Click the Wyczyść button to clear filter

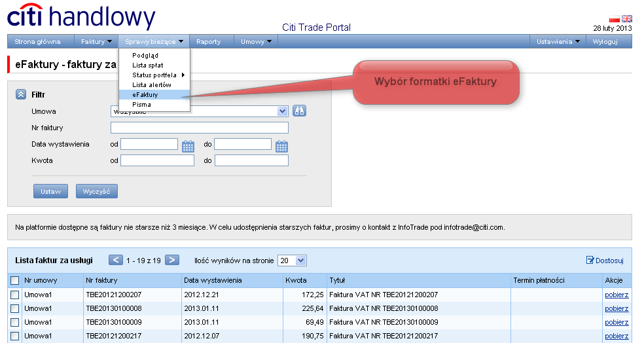(96, 191)
